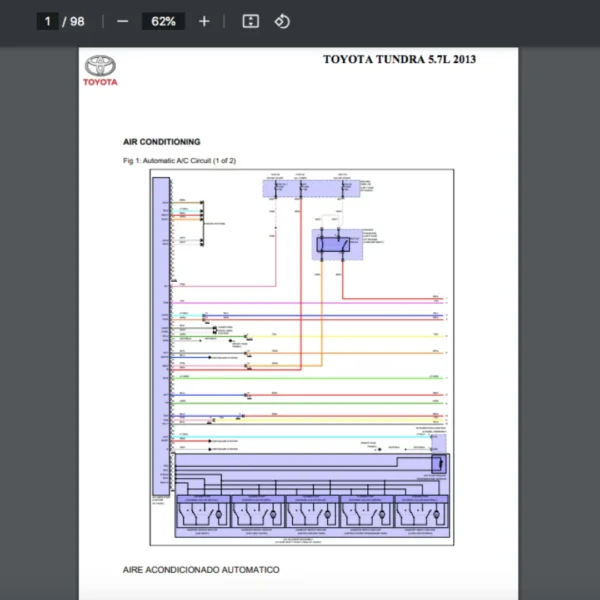Click the leftmost damper servo motor box
600x600 pixels.
tap(202, 512)
